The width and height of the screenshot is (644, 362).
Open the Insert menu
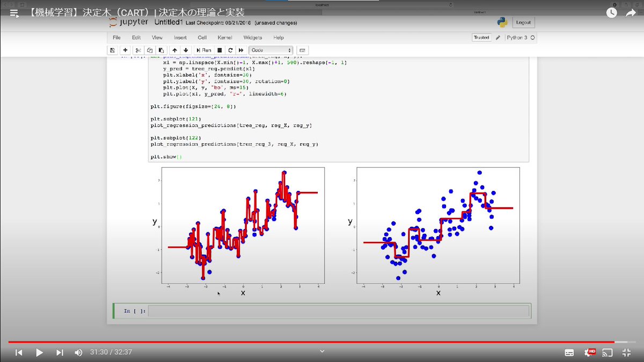(180, 38)
